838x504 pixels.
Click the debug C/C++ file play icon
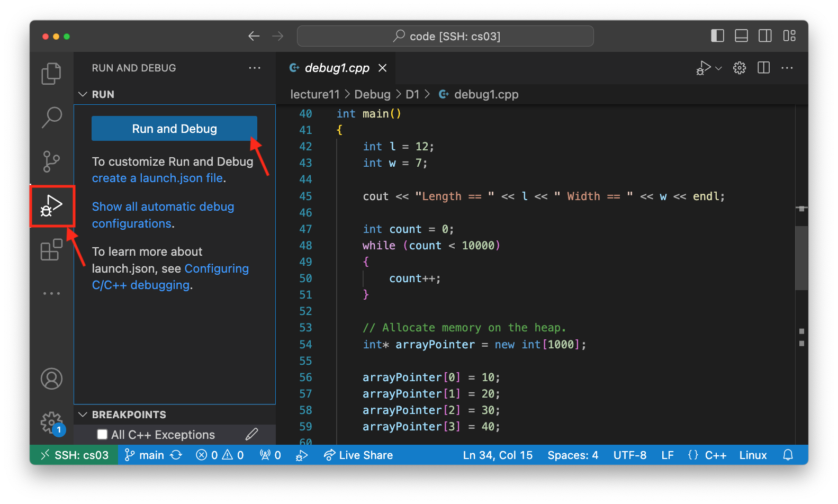pos(704,68)
